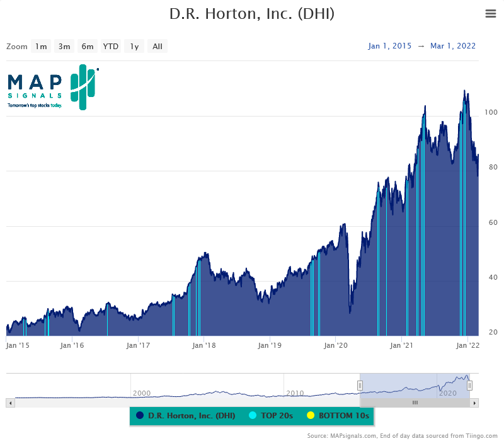Screen dimensions: 504x441
Task: Select the 3m zoom range
Action: [64, 46]
